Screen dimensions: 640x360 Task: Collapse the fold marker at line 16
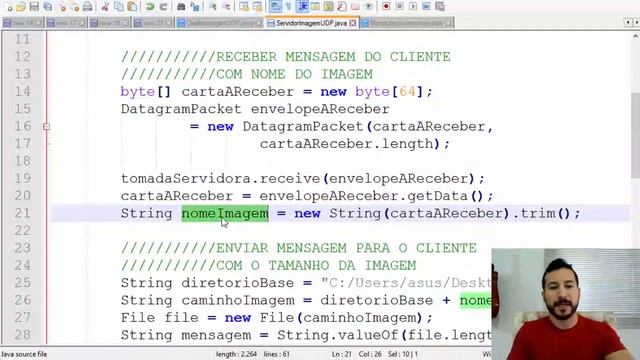[47, 127]
